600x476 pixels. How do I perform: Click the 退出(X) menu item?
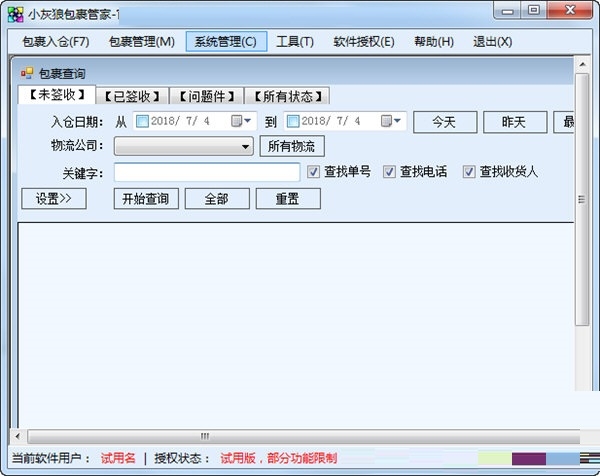(492, 41)
